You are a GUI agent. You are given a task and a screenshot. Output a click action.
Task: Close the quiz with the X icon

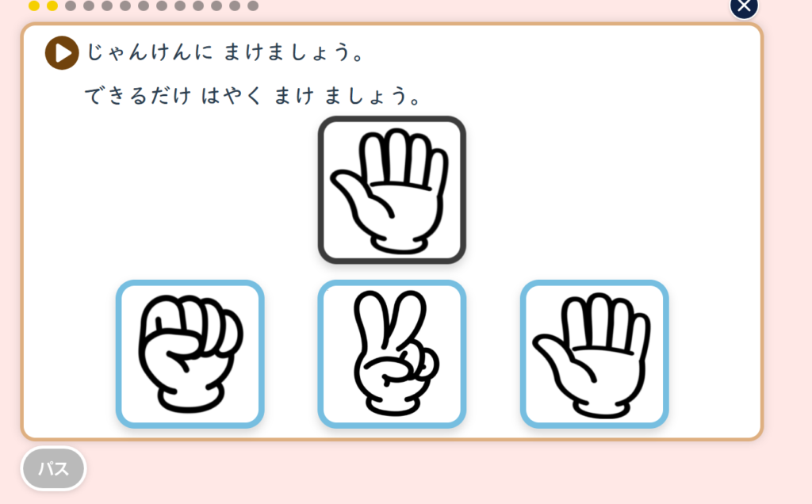tap(744, 6)
